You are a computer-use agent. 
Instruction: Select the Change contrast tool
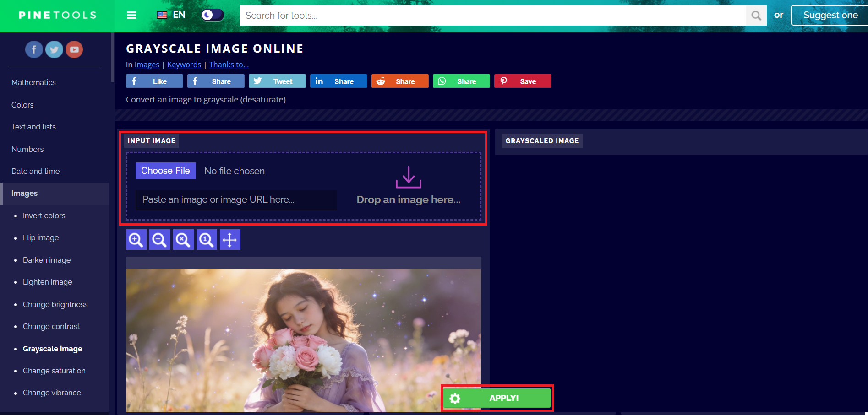[x=51, y=326]
